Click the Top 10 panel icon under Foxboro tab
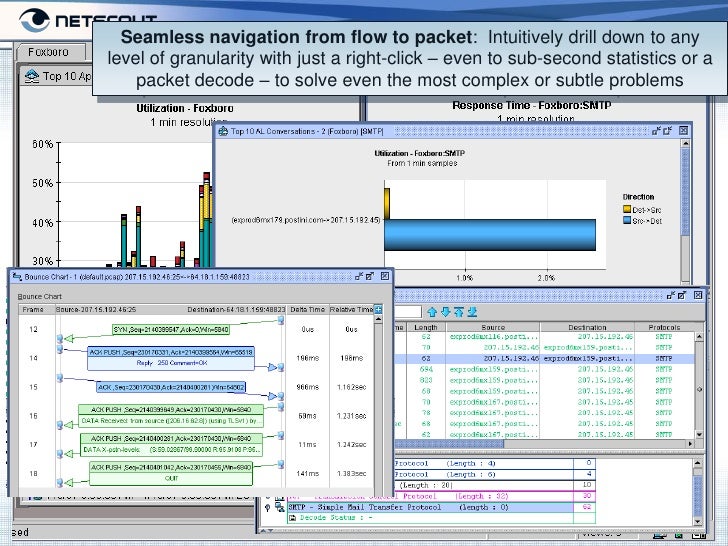The height and width of the screenshot is (546, 728). [x=32, y=76]
